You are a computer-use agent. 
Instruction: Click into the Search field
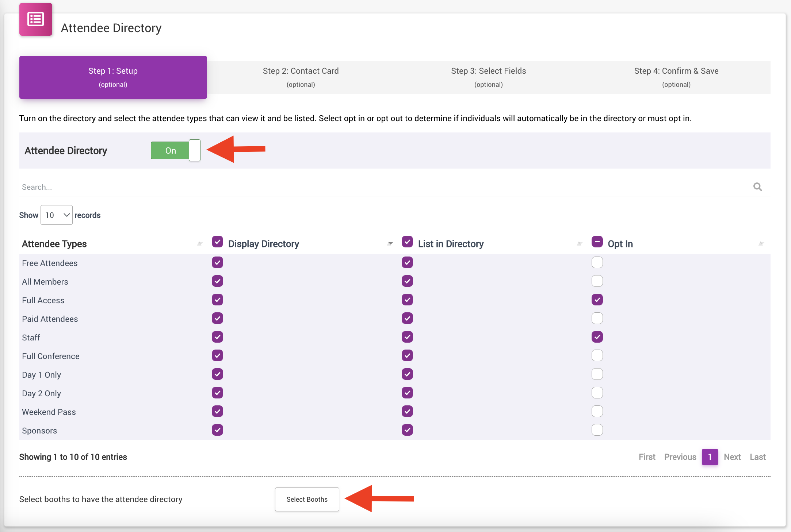pos(365,187)
